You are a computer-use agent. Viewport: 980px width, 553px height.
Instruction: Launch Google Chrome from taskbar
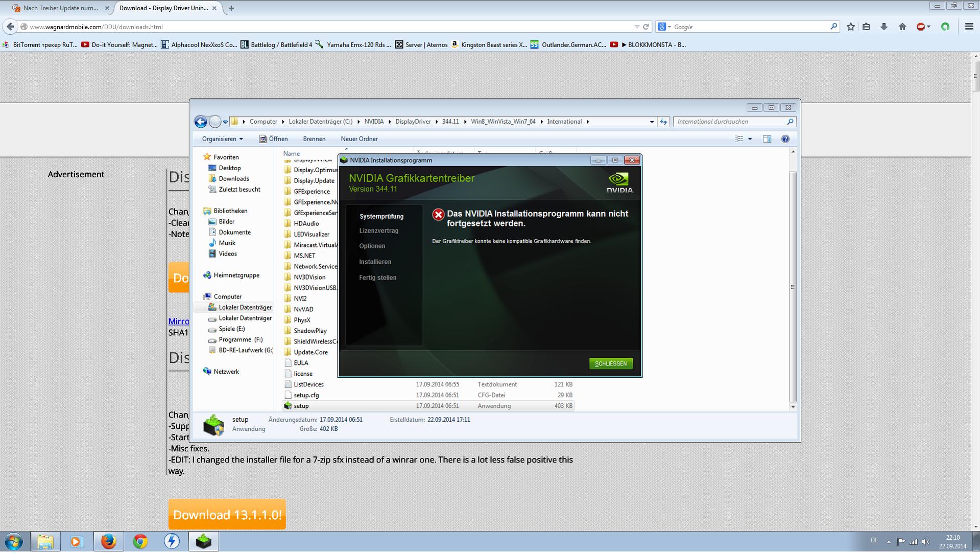click(140, 542)
